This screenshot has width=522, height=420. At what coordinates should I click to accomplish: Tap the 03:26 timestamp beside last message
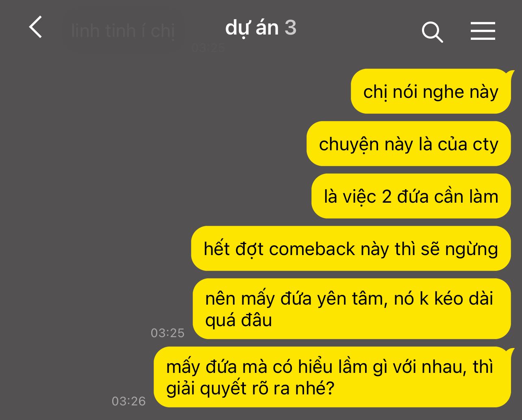pos(128,401)
